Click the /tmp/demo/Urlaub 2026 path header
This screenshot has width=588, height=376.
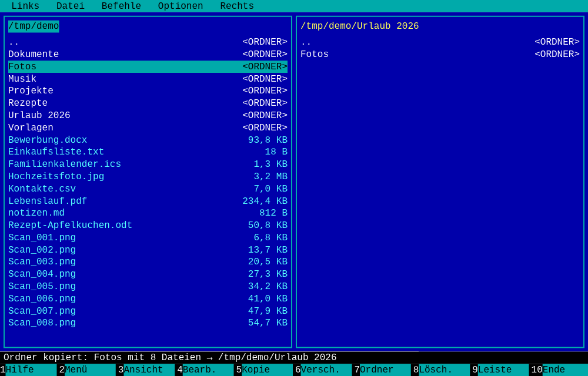[360, 26]
